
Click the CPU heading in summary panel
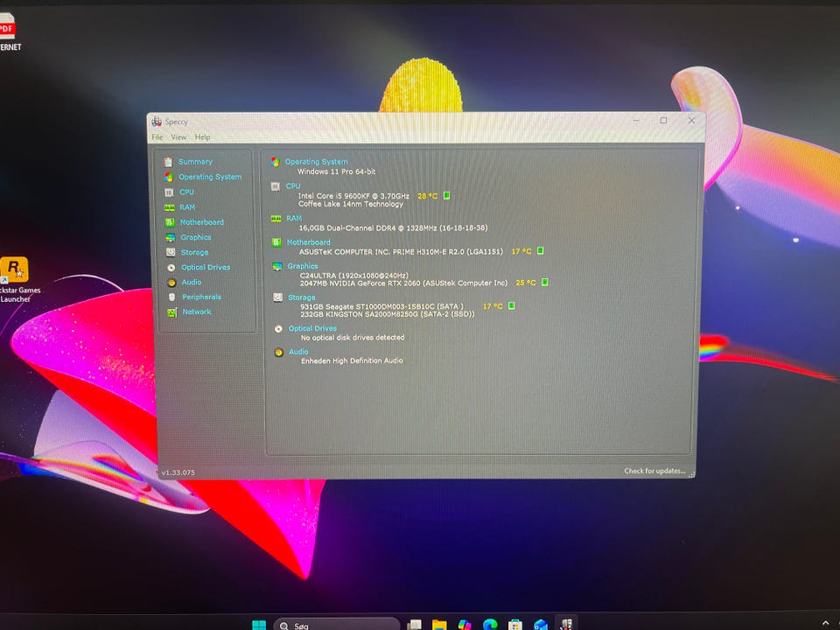pyautogui.click(x=293, y=185)
